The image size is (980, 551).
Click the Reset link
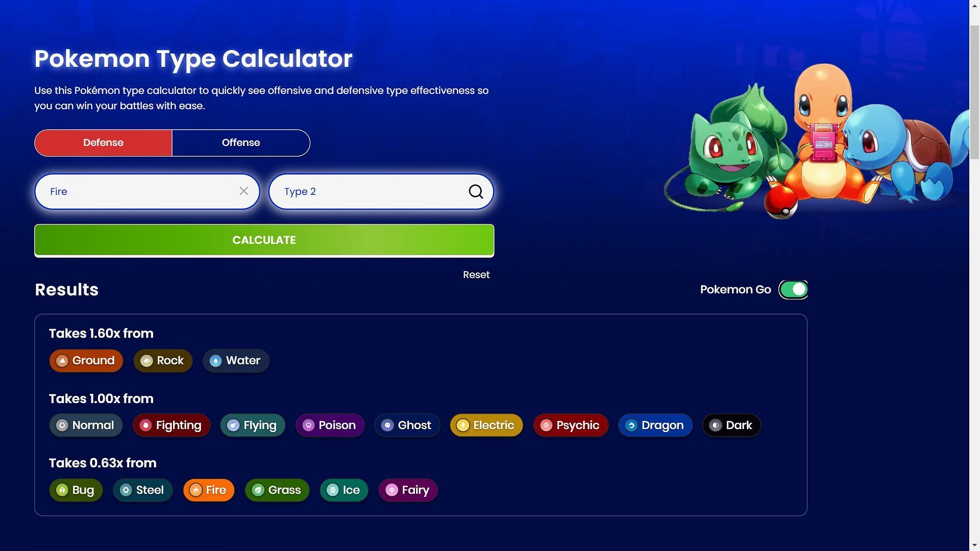coord(476,274)
